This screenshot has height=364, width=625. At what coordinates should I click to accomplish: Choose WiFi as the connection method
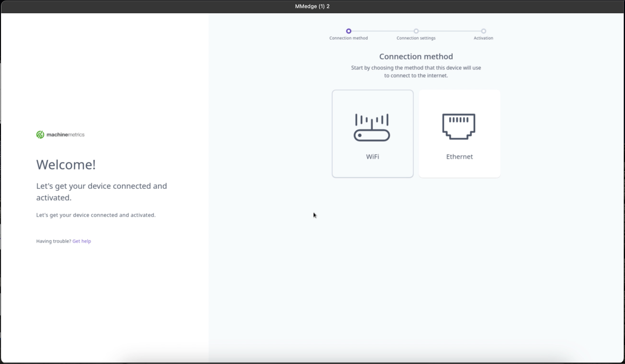(x=372, y=134)
